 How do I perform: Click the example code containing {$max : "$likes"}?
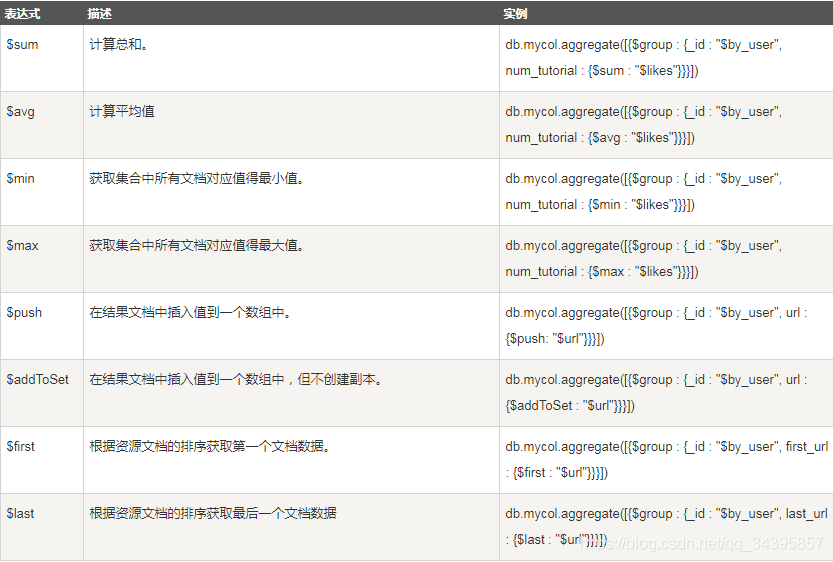[x=644, y=259]
